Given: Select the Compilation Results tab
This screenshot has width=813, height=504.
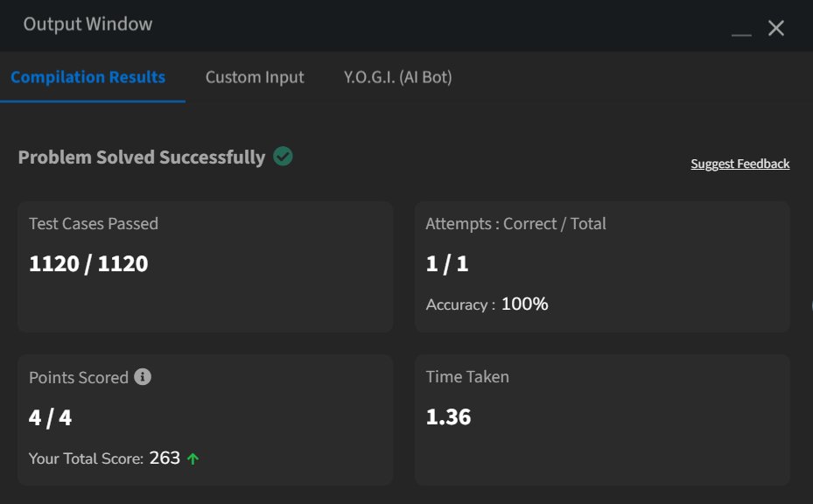Looking at the screenshot, I should (88, 77).
